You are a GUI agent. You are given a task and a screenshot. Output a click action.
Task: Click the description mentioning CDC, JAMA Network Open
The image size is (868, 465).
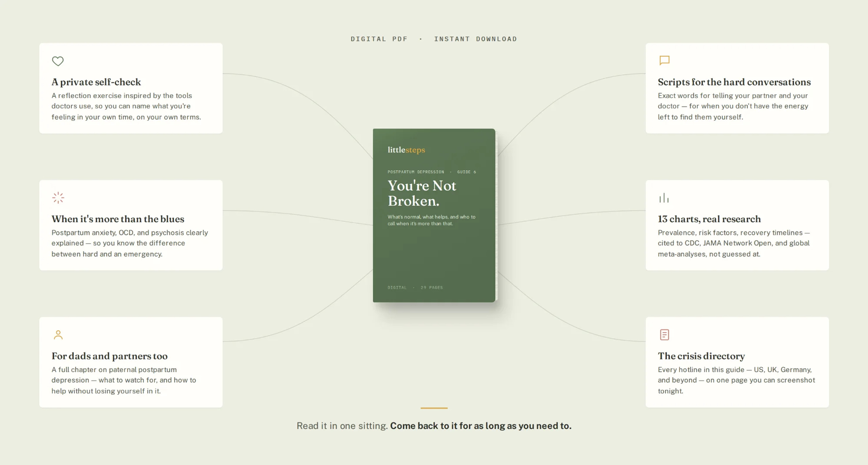[734, 243]
